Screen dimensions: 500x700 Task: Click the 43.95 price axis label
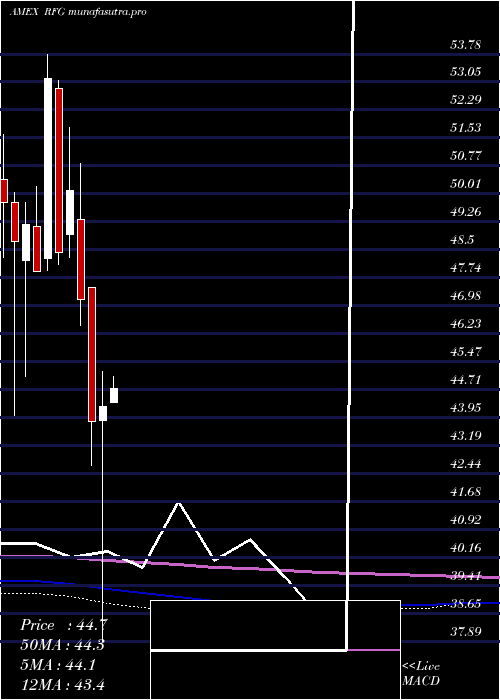[466, 408]
